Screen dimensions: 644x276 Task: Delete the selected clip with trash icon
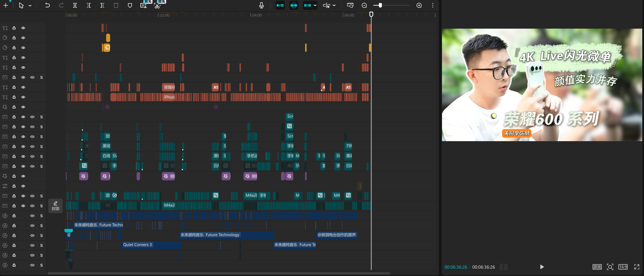116,5
